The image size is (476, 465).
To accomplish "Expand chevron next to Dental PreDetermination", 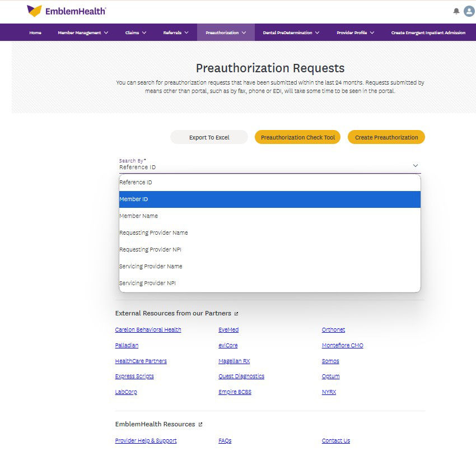I will pyautogui.click(x=317, y=32).
